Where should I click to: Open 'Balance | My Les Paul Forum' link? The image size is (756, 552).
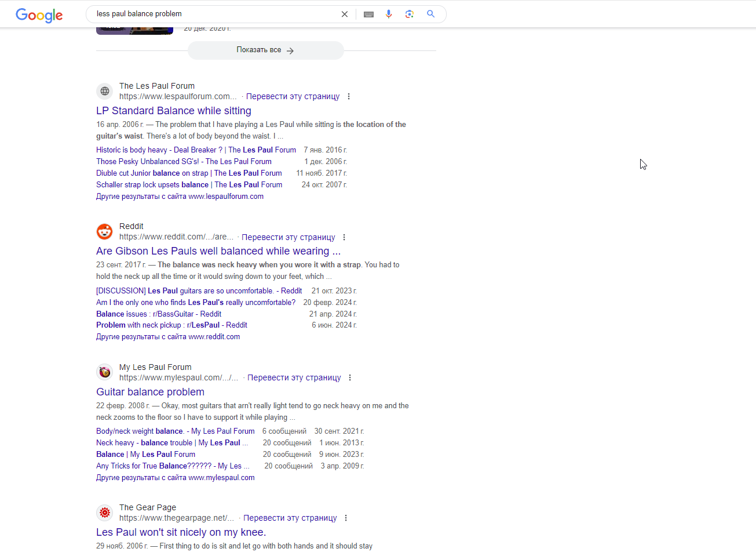(x=145, y=454)
